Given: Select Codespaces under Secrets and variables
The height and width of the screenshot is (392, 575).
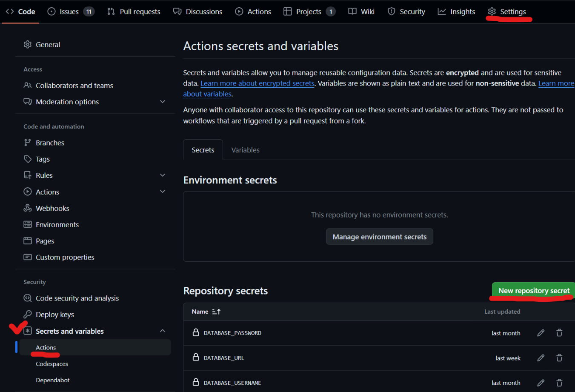Looking at the screenshot, I should point(52,364).
